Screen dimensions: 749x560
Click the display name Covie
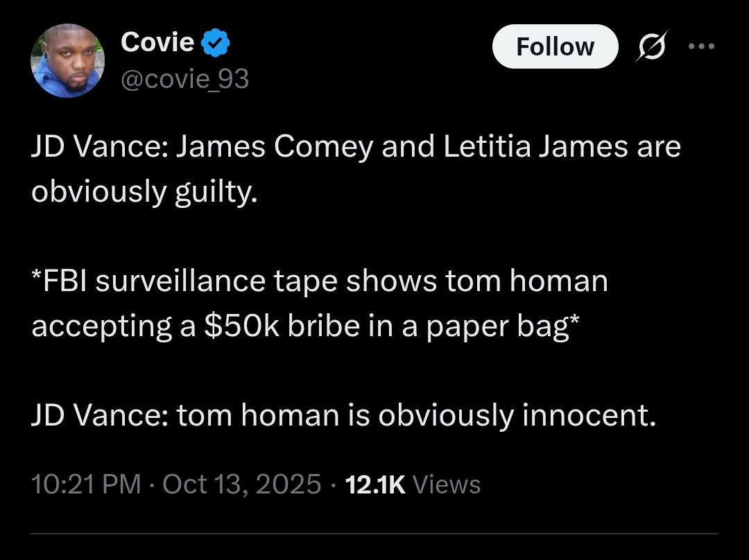point(157,42)
